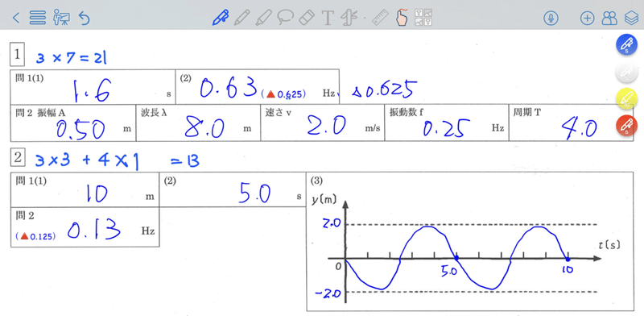The width and height of the screenshot is (644, 316).
Task: Click the handwritten 10 m answer
Action: [97, 193]
